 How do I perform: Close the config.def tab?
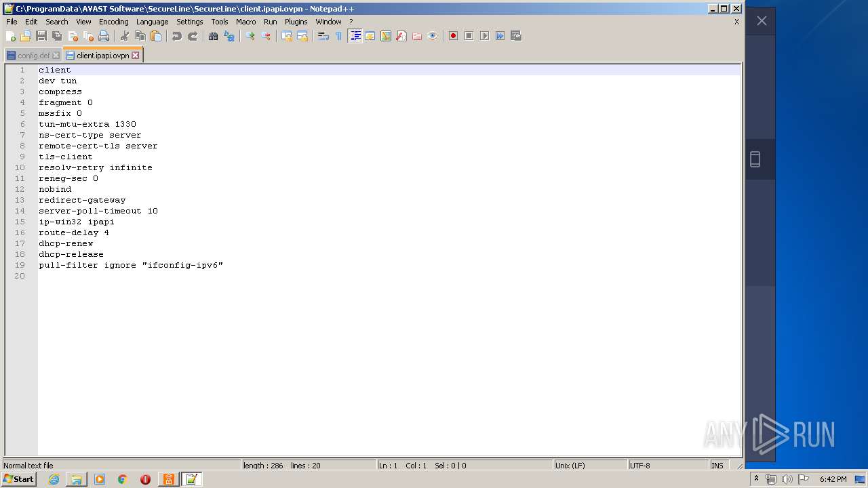(56, 56)
